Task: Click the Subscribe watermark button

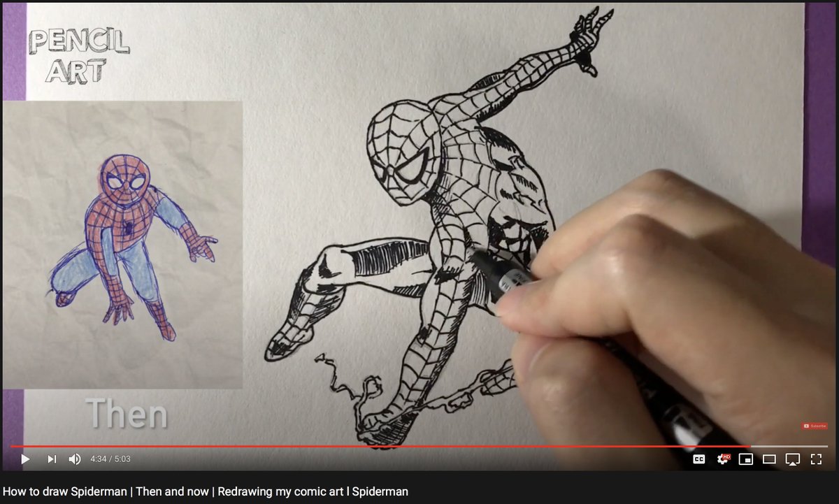Action: (815, 426)
